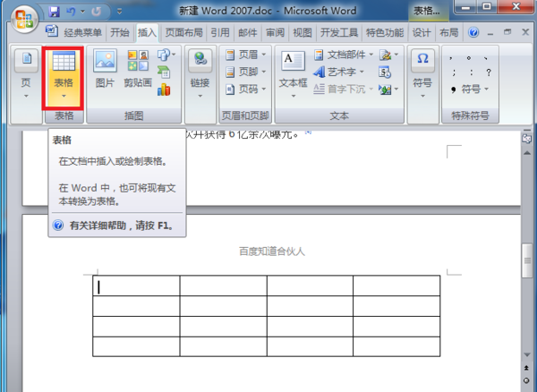This screenshot has height=392, width=537.
Task: Click the Previous Page double-arrow button
Action: 527,368
